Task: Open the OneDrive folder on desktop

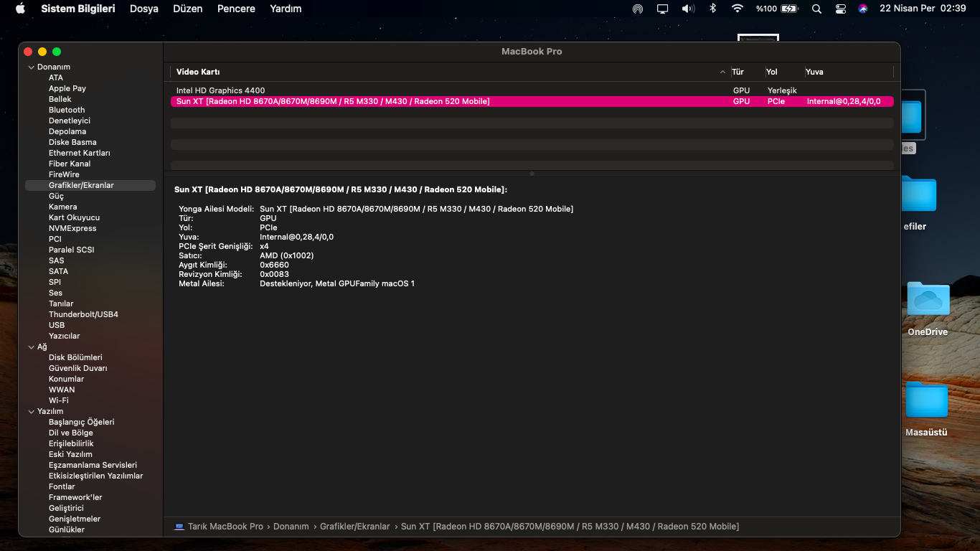Action: tap(928, 300)
